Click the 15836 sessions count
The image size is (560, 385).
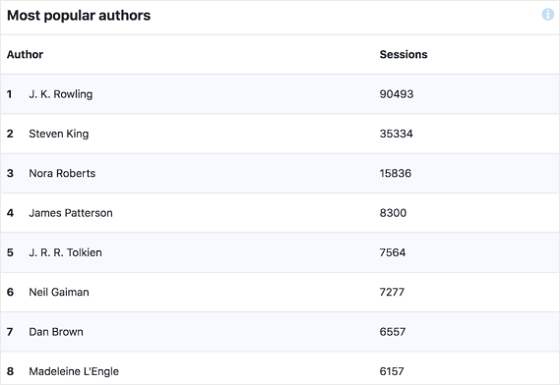click(x=395, y=173)
